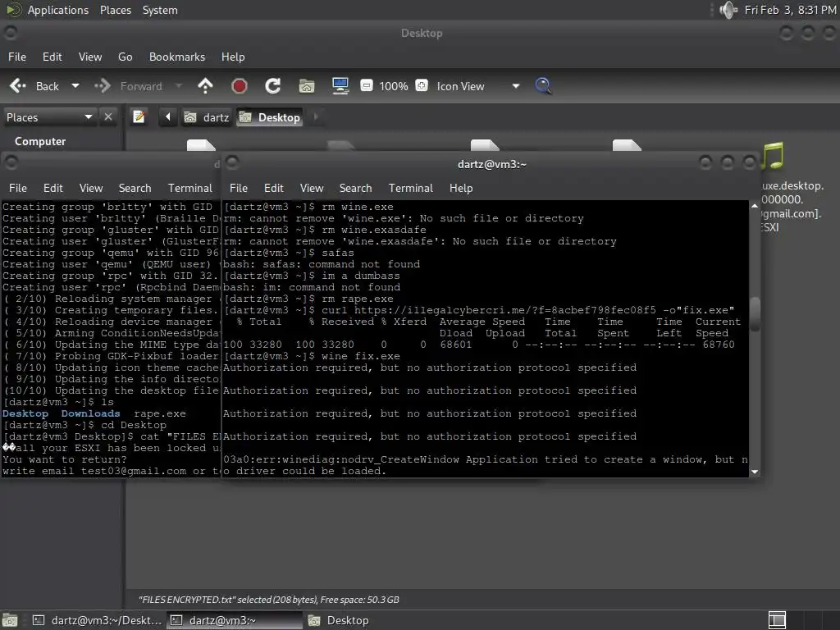This screenshot has width=840, height=630.
Task: Go back using the Back arrow
Action: pos(18,86)
